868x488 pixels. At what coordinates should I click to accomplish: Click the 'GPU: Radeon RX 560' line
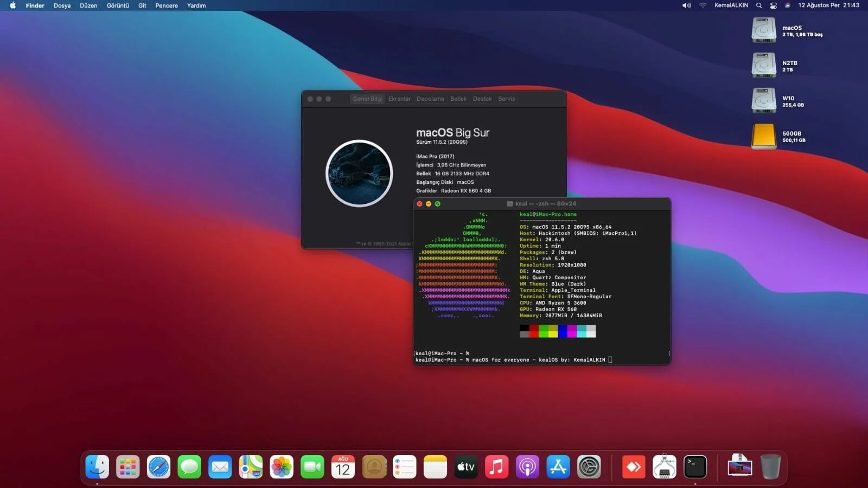click(x=548, y=309)
